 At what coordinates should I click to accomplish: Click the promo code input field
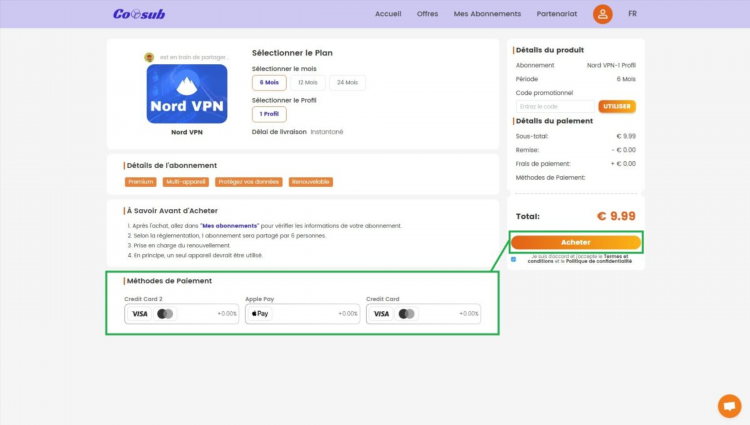pyautogui.click(x=555, y=106)
